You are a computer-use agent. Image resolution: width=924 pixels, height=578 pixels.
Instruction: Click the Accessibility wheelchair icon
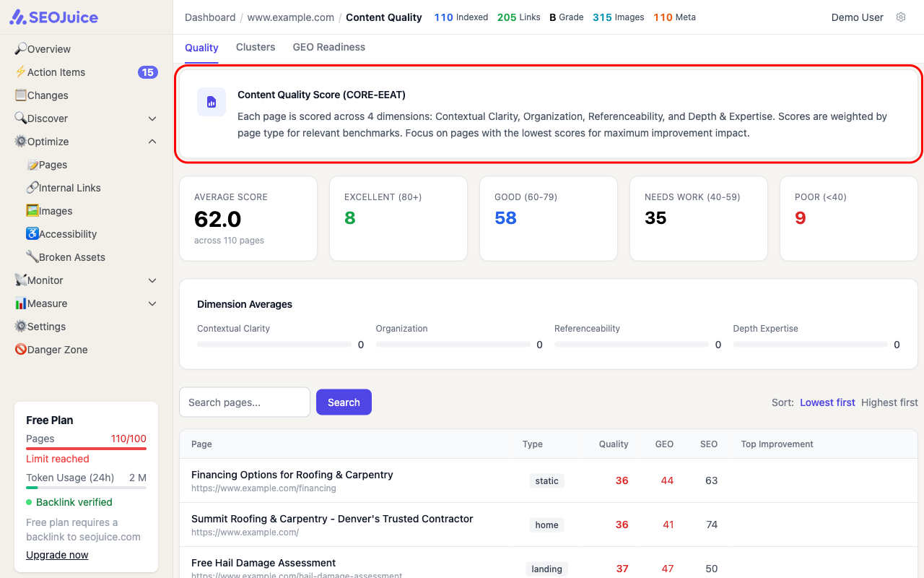pos(32,234)
